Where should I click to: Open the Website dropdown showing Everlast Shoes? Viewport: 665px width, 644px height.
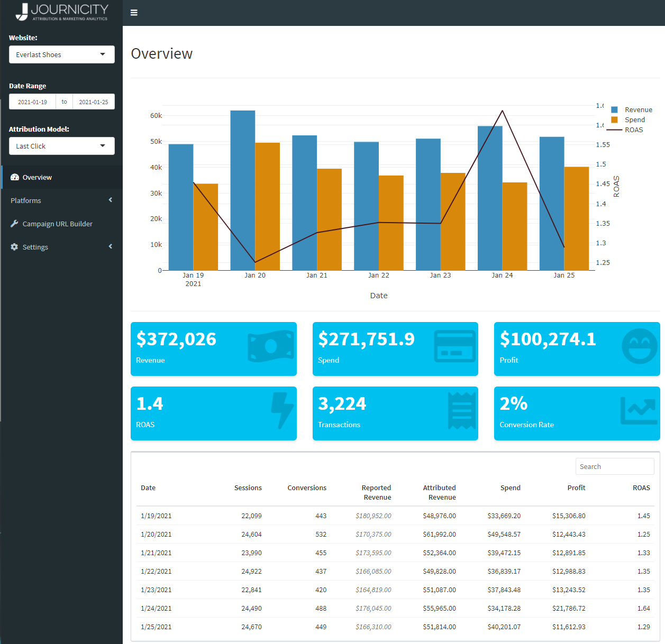click(62, 54)
